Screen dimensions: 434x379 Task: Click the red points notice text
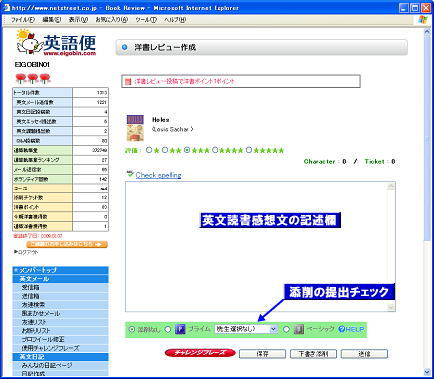[x=185, y=81]
